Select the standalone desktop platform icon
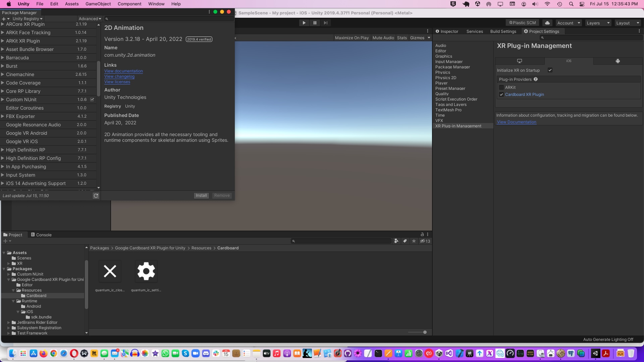 [x=519, y=61]
